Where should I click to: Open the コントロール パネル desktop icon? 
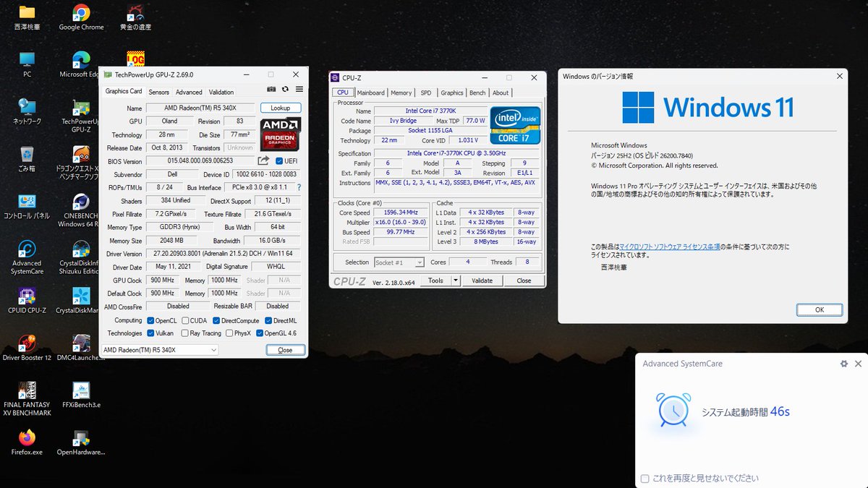tap(27, 205)
